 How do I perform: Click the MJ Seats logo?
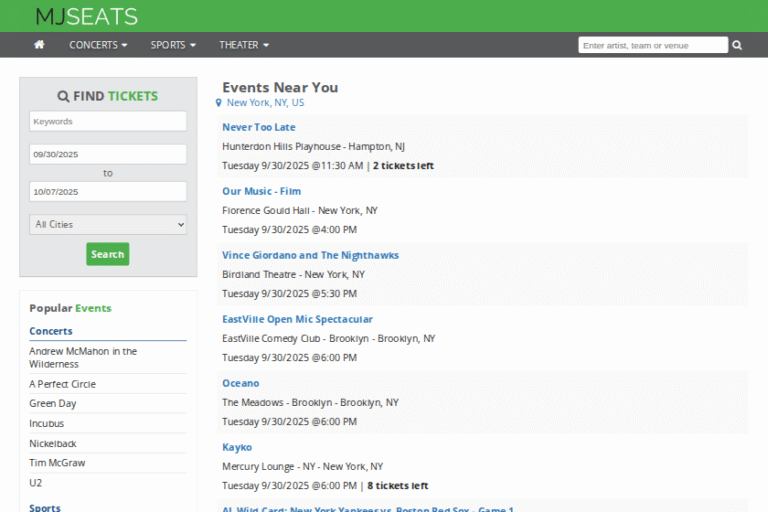[86, 16]
